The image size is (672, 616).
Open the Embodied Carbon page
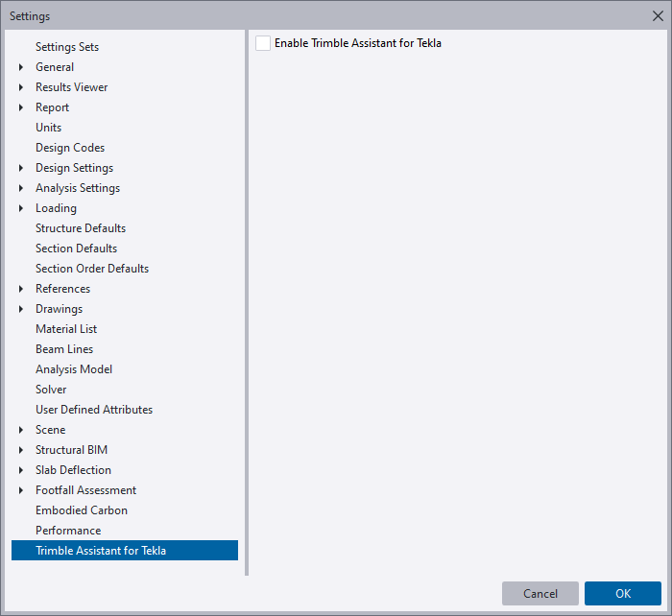pyautogui.click(x=82, y=510)
